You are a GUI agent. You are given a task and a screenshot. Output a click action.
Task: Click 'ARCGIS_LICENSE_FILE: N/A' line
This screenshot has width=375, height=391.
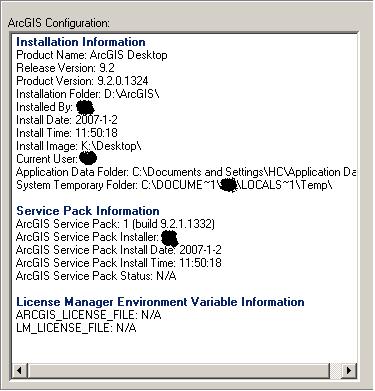click(x=89, y=315)
